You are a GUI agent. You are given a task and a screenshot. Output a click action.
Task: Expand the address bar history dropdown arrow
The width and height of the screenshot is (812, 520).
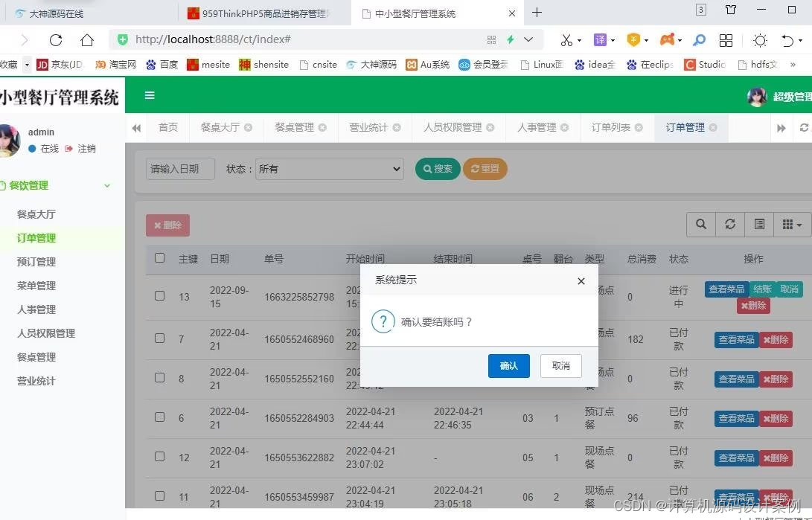click(528, 39)
